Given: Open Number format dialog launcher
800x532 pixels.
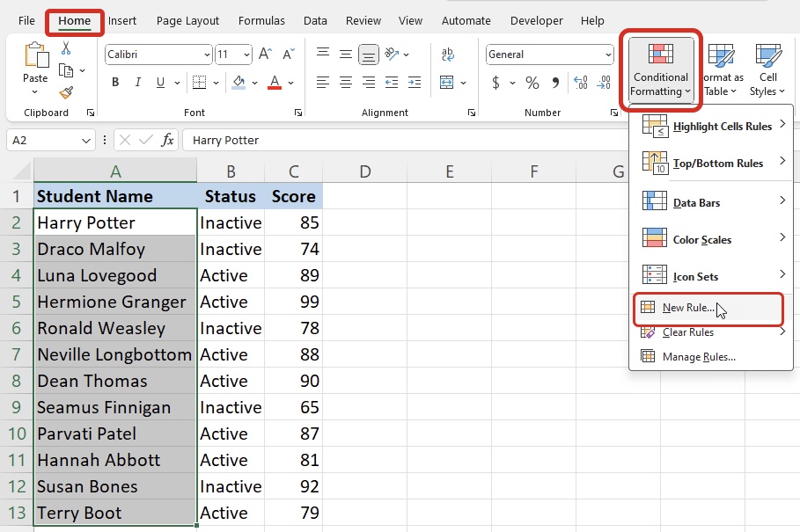Looking at the screenshot, I should tap(614, 113).
